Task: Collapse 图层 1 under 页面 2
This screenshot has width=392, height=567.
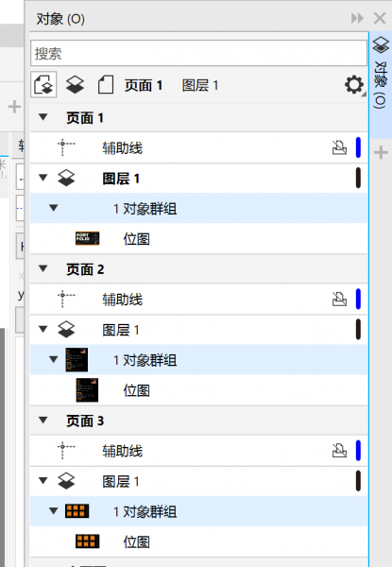Action: pos(43,329)
